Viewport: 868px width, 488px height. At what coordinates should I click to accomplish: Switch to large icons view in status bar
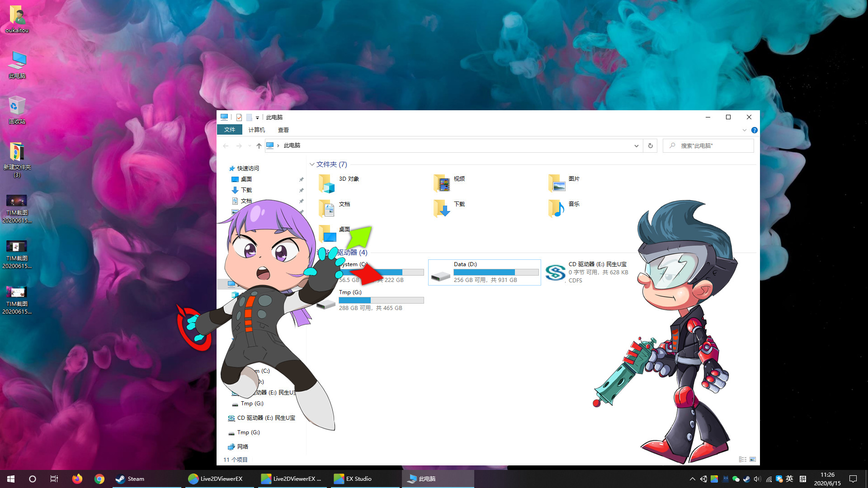[753, 459]
